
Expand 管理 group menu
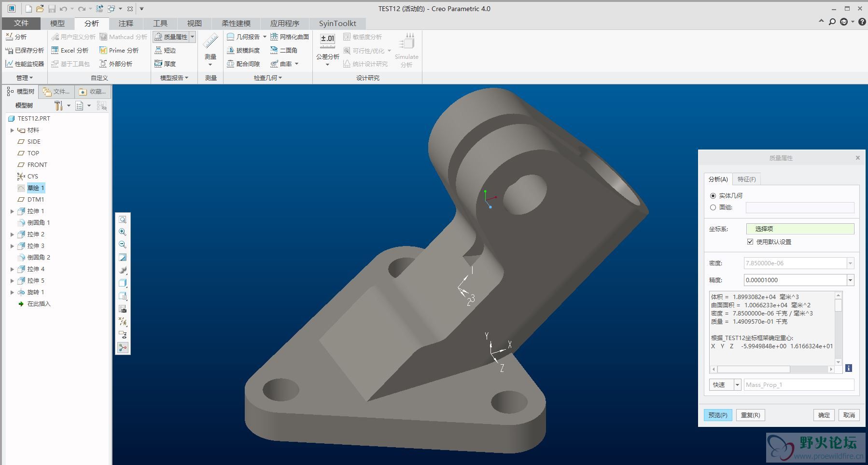(25, 78)
